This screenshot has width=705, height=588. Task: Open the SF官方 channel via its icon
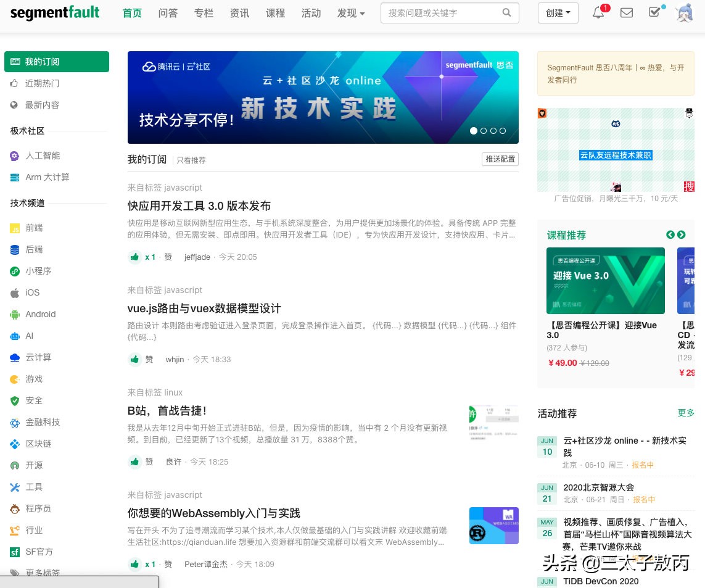click(x=15, y=552)
